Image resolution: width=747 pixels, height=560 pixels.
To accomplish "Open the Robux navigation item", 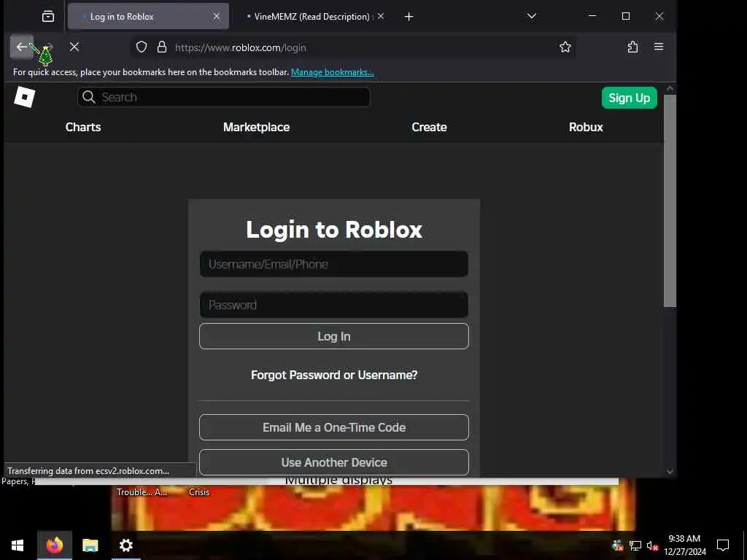I will click(x=586, y=127).
